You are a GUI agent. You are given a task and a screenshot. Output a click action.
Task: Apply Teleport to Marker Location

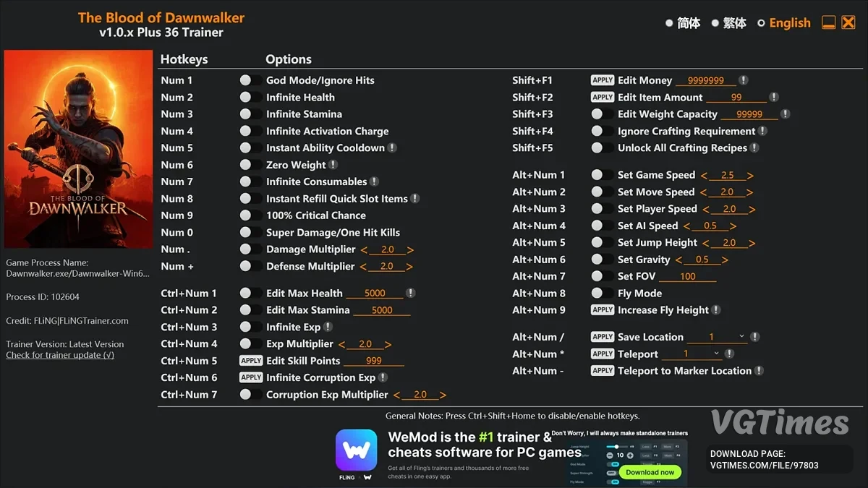[603, 370]
